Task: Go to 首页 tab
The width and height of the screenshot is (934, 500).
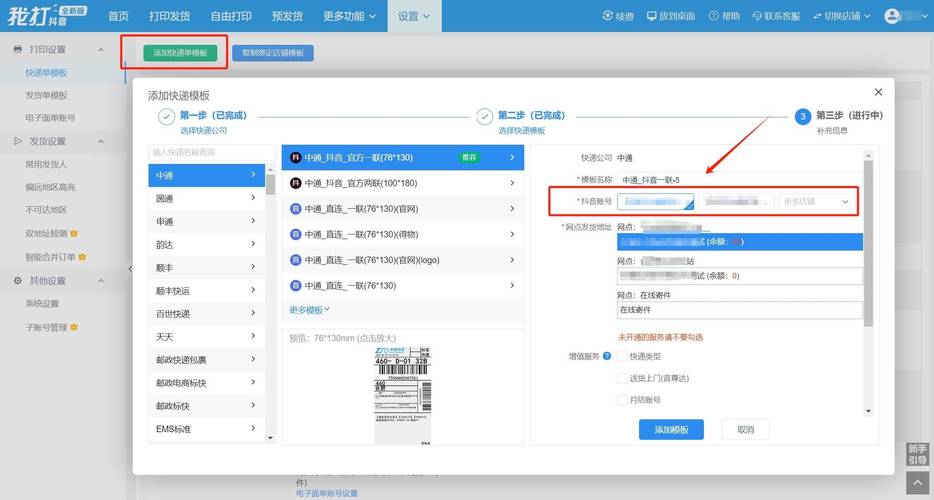Action: coord(119,16)
